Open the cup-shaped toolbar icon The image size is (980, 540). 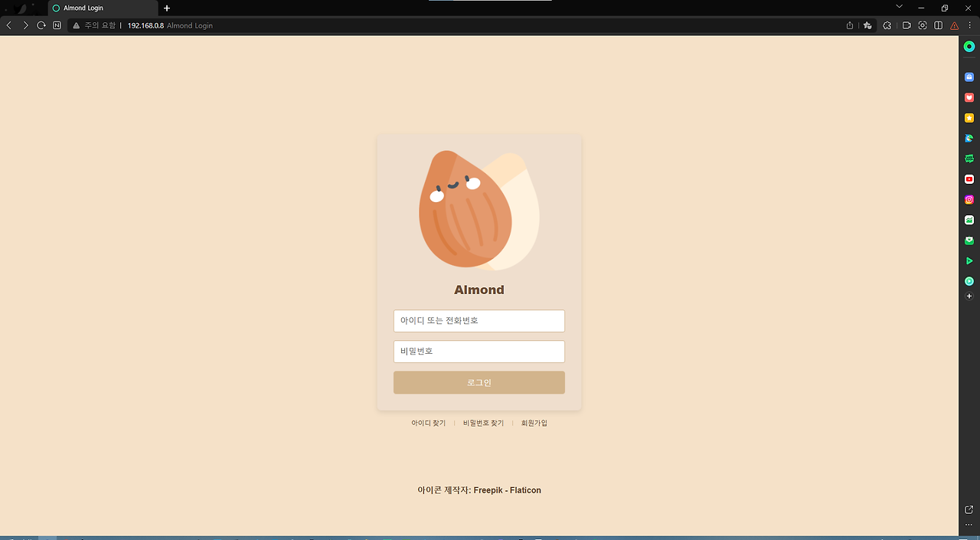906,25
